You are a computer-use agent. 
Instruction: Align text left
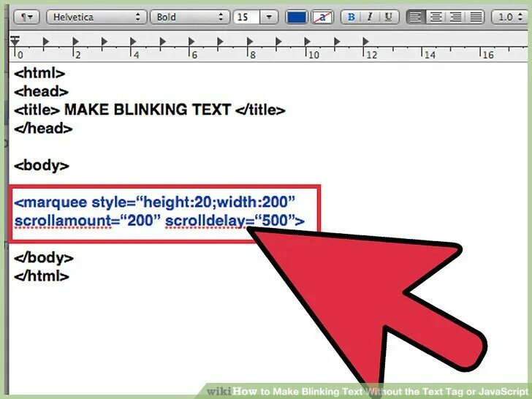416,17
